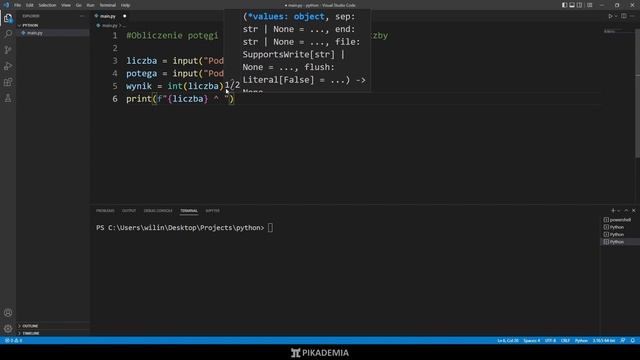Open the File menu
The image size is (640, 360).
[17, 5]
